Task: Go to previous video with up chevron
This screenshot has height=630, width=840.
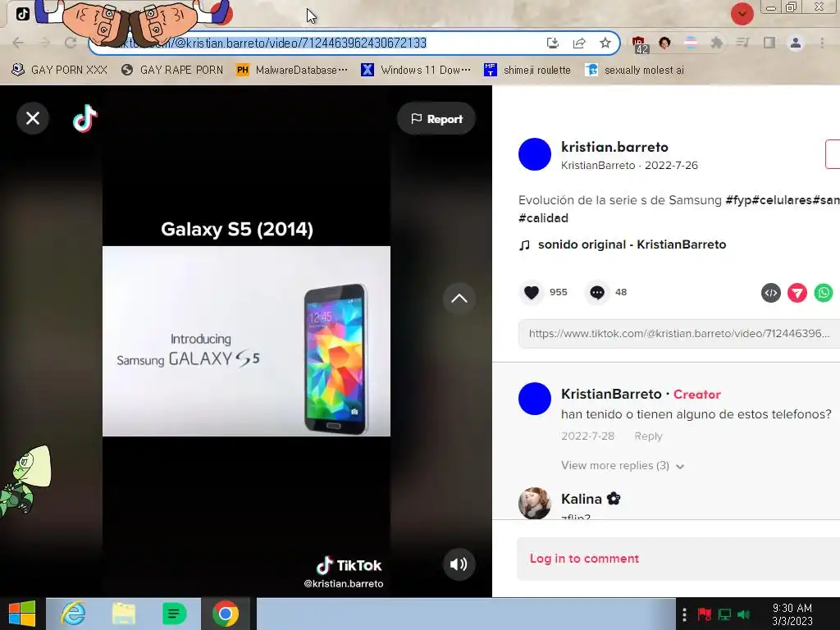Action: (459, 299)
